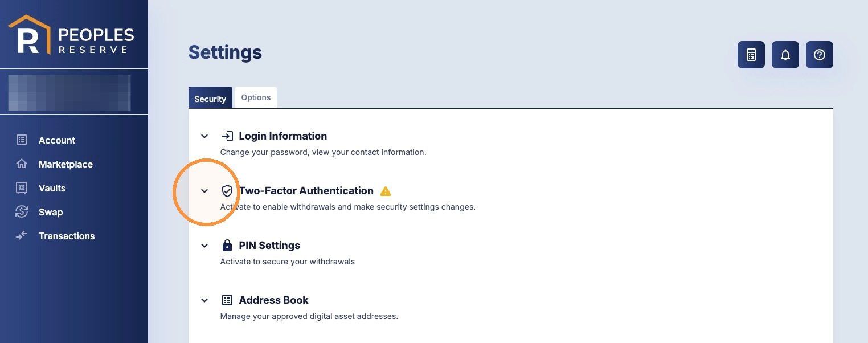This screenshot has width=868, height=343.
Task: Select the Security tab
Action: [210, 98]
